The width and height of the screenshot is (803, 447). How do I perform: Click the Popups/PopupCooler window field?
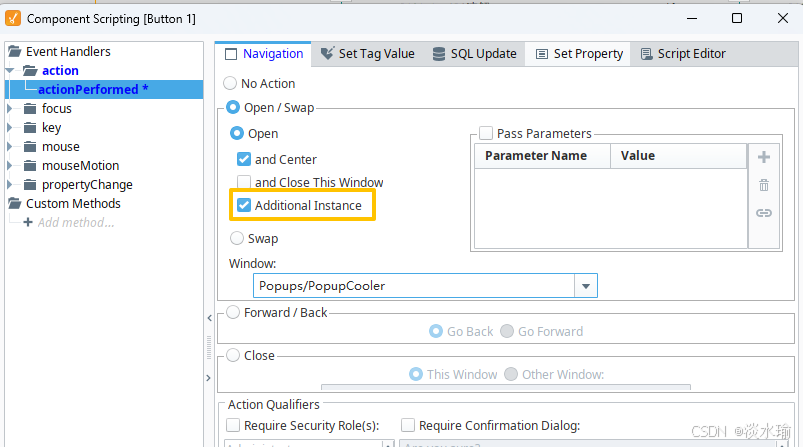pyautogui.click(x=414, y=286)
